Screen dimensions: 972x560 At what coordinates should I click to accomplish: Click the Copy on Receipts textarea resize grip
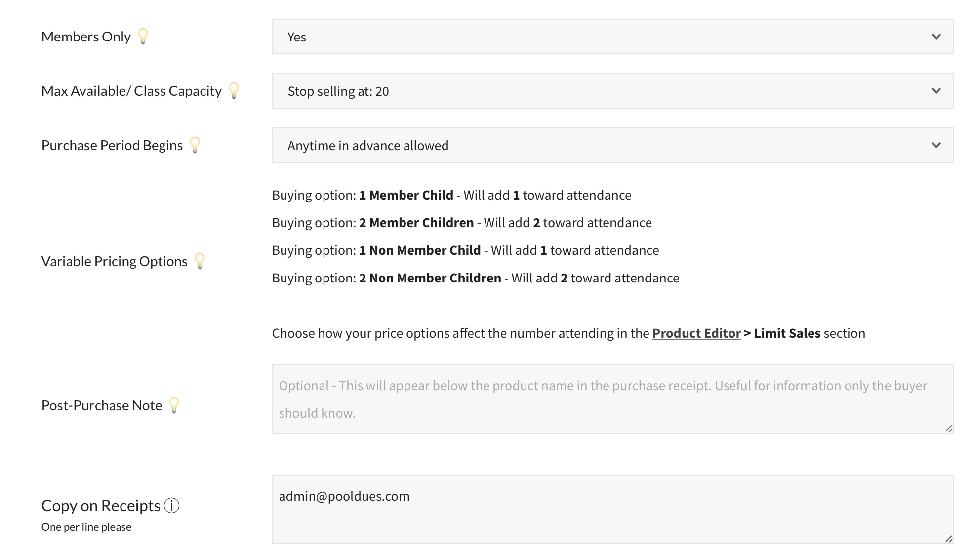point(948,539)
